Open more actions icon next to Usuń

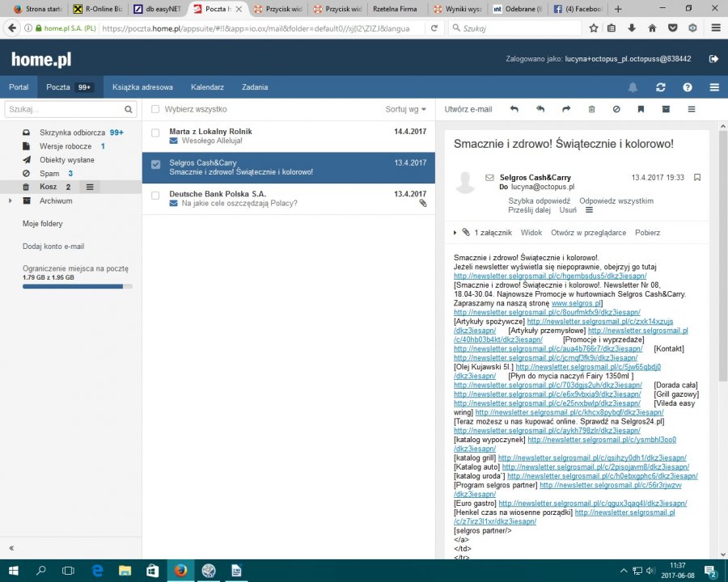click(x=589, y=210)
